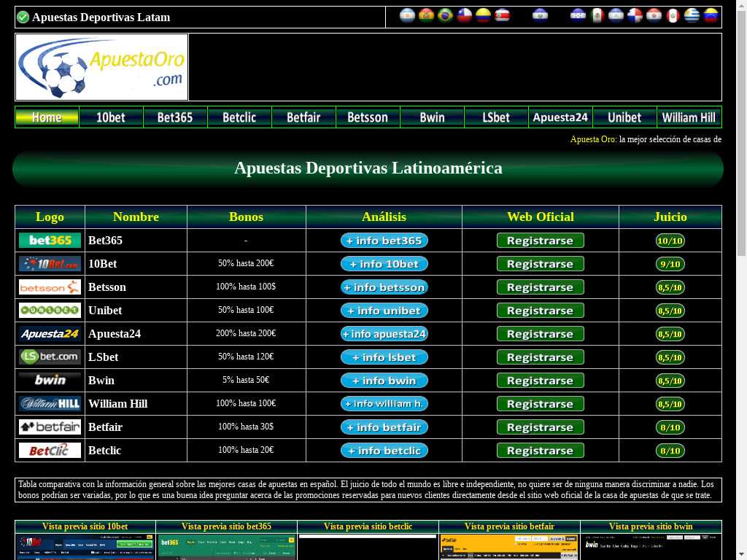Screen dimensions: 747x560
Task: Click the '+ info apuesta24' button
Action: pyautogui.click(x=384, y=334)
